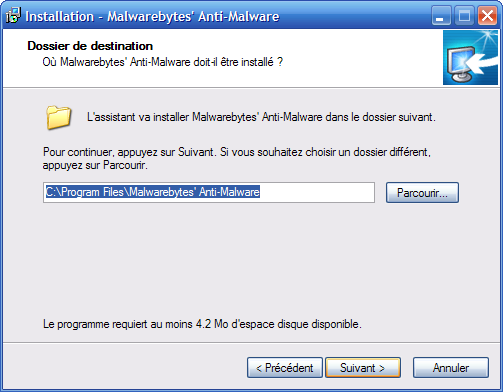Image resolution: width=503 pixels, height=392 pixels.
Task: Click the word Parcourir in the instructions paragraph
Action: pos(124,165)
